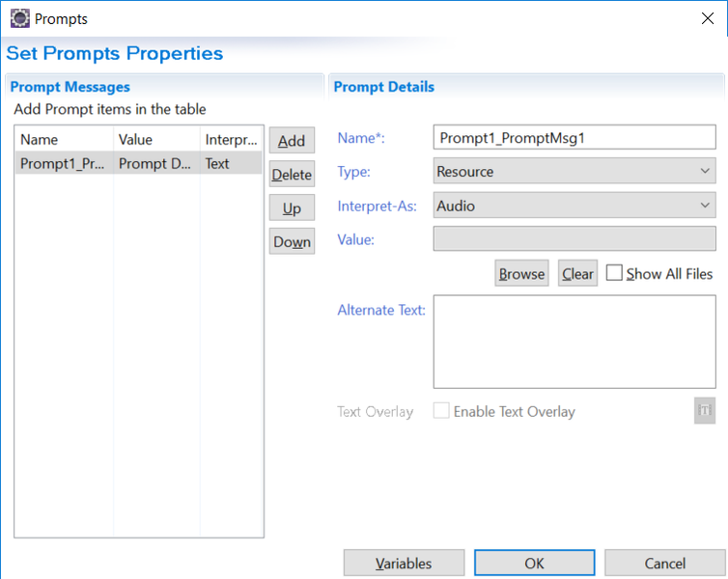Click the Delete button
The image size is (728, 579).
[292, 174]
